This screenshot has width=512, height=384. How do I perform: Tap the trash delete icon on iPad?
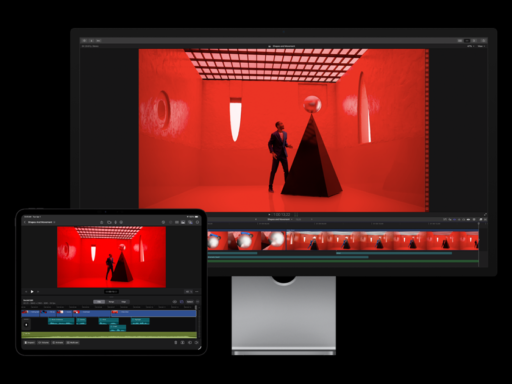pyautogui.click(x=176, y=343)
